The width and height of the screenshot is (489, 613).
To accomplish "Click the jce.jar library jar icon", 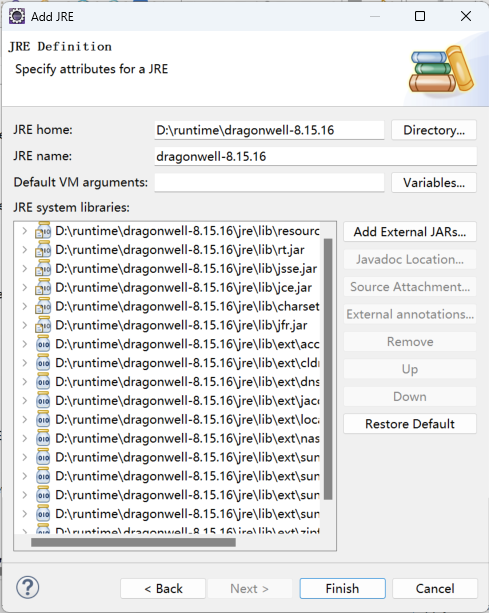I will coord(43,287).
